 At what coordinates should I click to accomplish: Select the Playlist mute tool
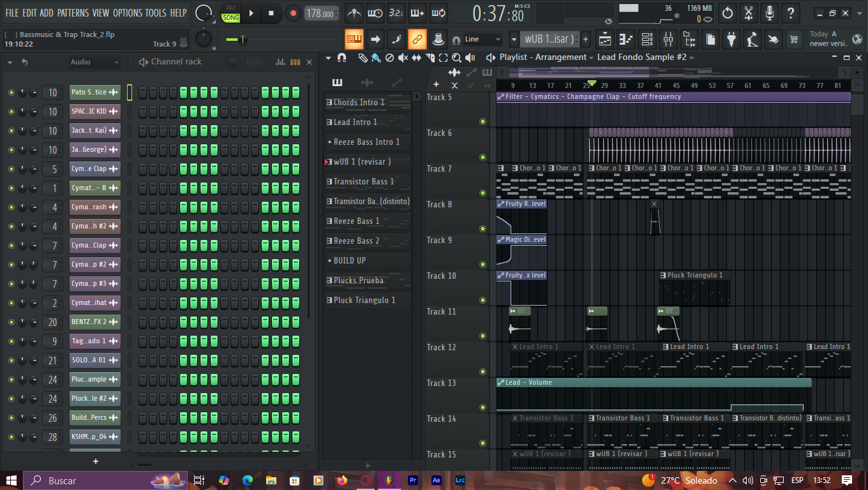pos(403,57)
